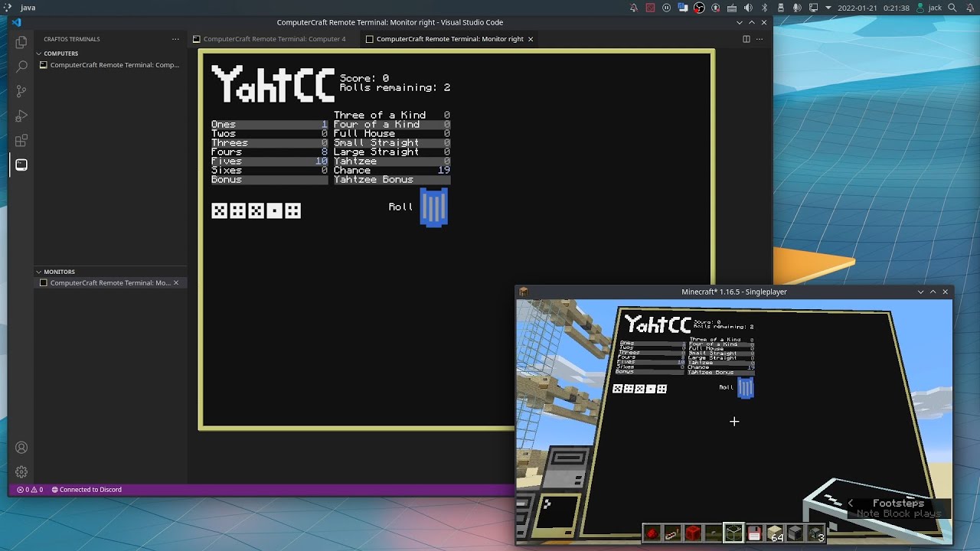Image resolution: width=980 pixels, height=551 pixels.
Task: Split the editor right
Action: 746,39
